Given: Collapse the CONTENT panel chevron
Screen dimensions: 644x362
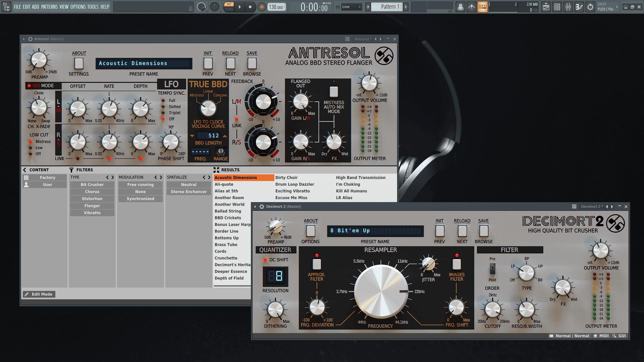Looking at the screenshot, I should 24,170.
